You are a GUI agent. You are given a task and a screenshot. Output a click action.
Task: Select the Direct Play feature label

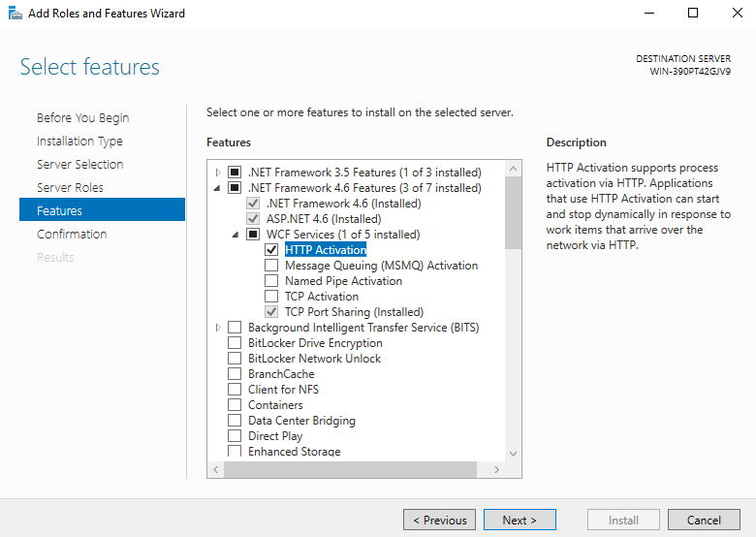(x=275, y=436)
